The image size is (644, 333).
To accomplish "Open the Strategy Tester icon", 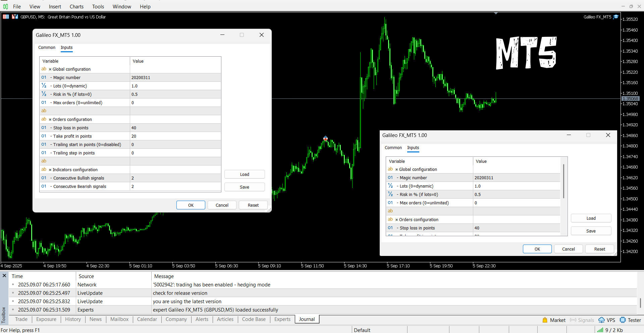I will coord(623,320).
